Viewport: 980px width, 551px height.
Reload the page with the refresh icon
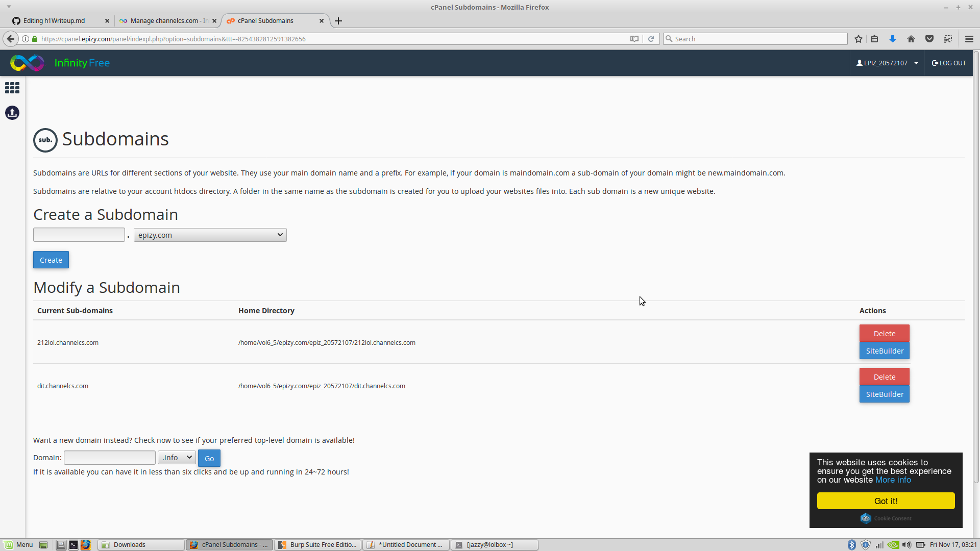[x=651, y=39]
